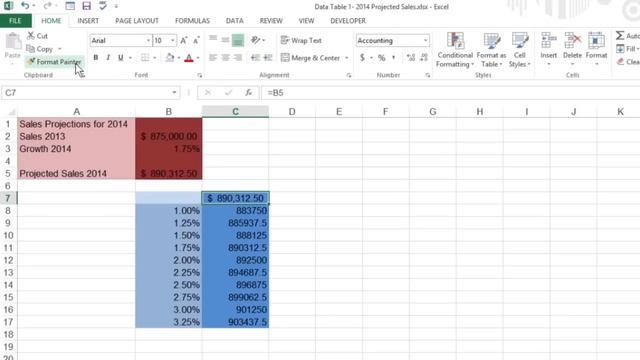
Task: Decrease font size with the small A icon
Action: click(196, 40)
